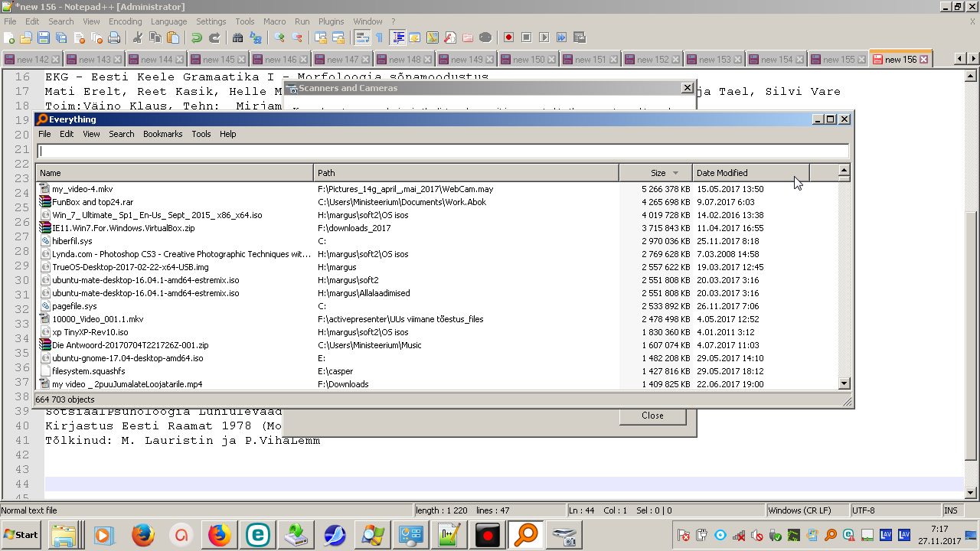Click the ESET icon in the taskbar
Image resolution: width=980 pixels, height=551 pixels.
pos(258,535)
